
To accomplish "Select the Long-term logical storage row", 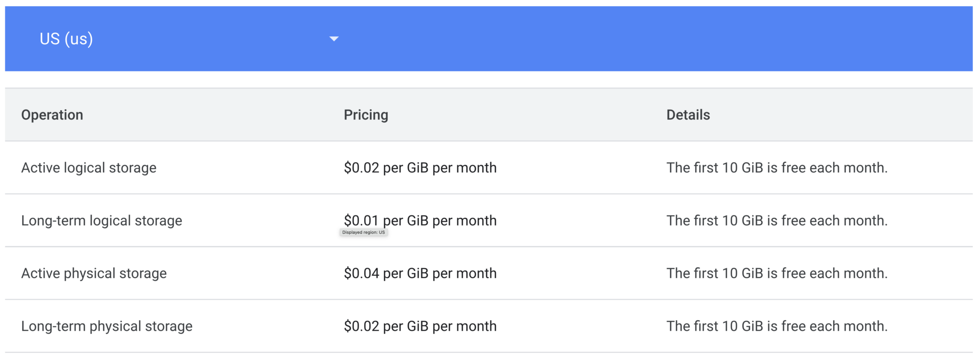I will point(101,220).
